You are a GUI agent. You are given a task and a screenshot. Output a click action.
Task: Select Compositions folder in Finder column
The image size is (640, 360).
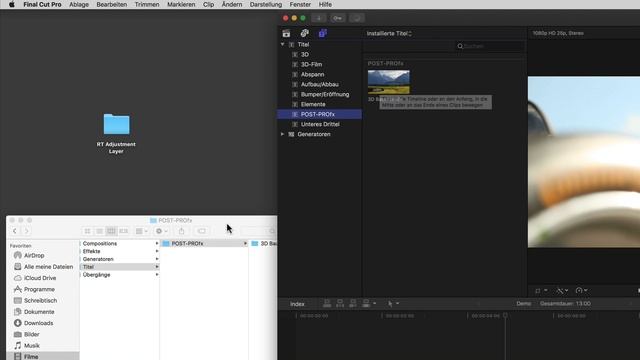[120, 243]
